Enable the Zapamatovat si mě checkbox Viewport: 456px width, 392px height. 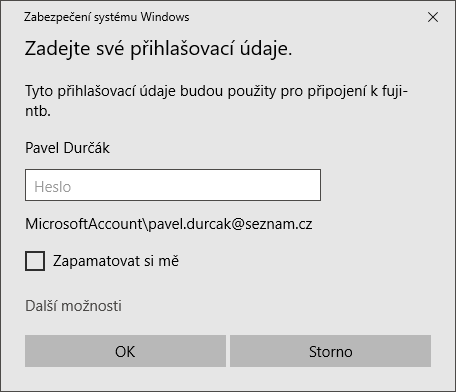(35, 261)
